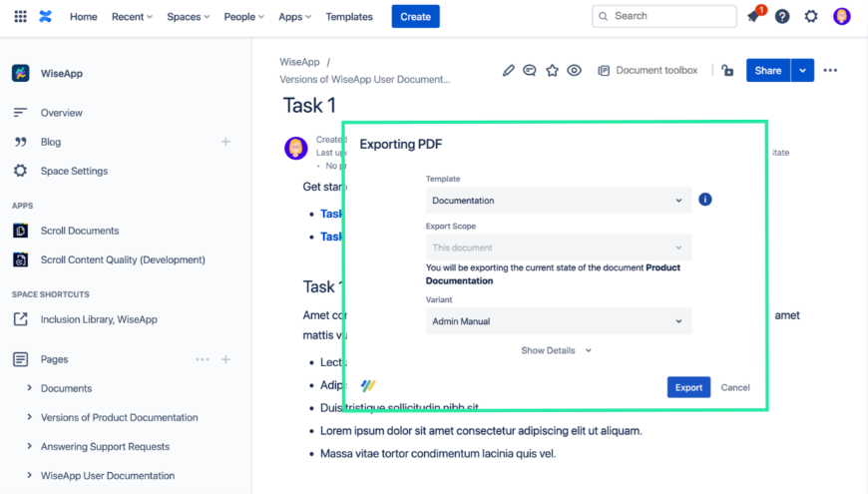The width and height of the screenshot is (868, 494).
Task: Toggle page watch eye icon
Action: 574,70
